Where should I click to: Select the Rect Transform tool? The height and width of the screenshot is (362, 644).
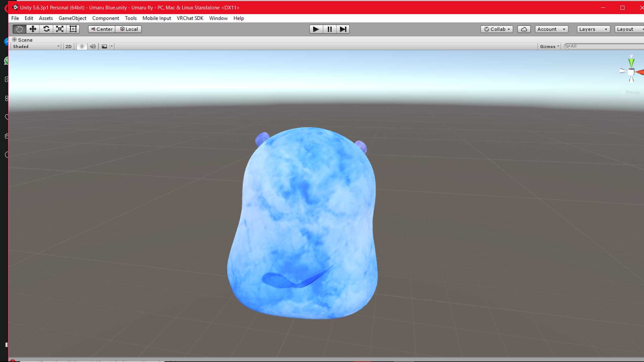coord(73,29)
